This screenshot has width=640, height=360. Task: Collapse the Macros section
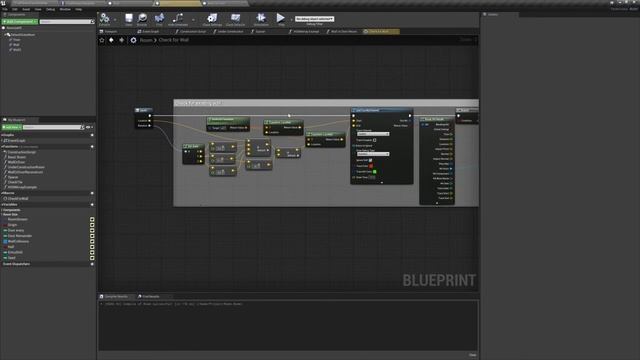click(x=2, y=193)
